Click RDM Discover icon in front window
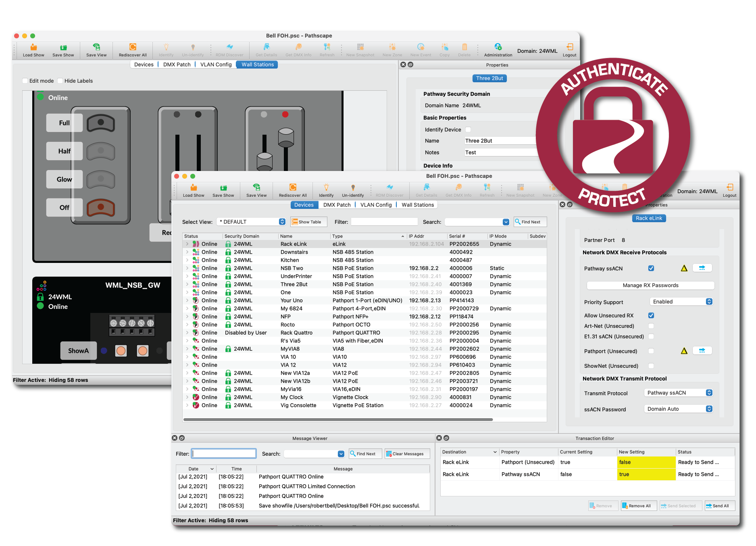This screenshot has width=756, height=546. tap(389, 188)
